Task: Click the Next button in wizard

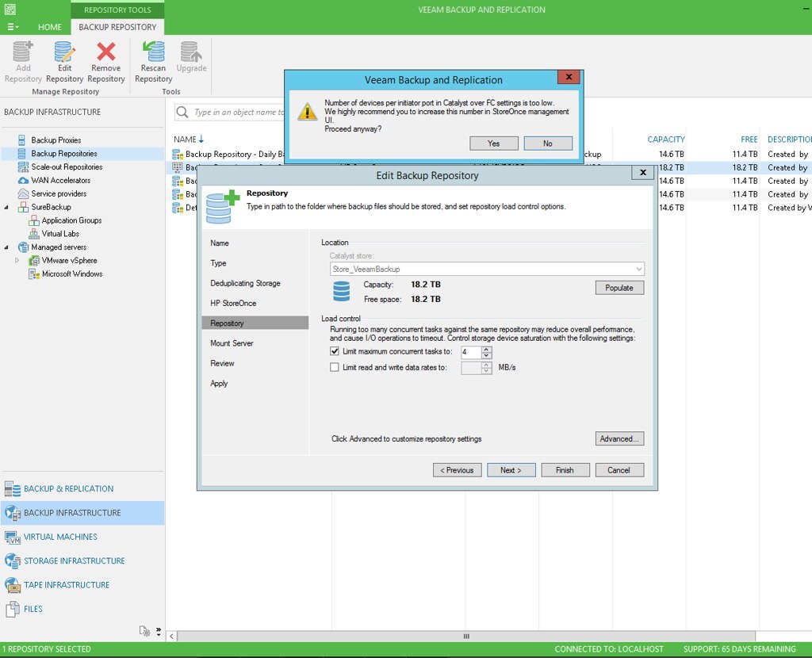Action: coord(511,470)
